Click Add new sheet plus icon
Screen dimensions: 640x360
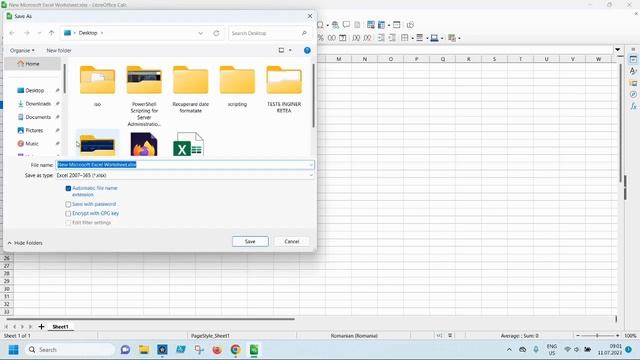pyautogui.click(x=41, y=327)
